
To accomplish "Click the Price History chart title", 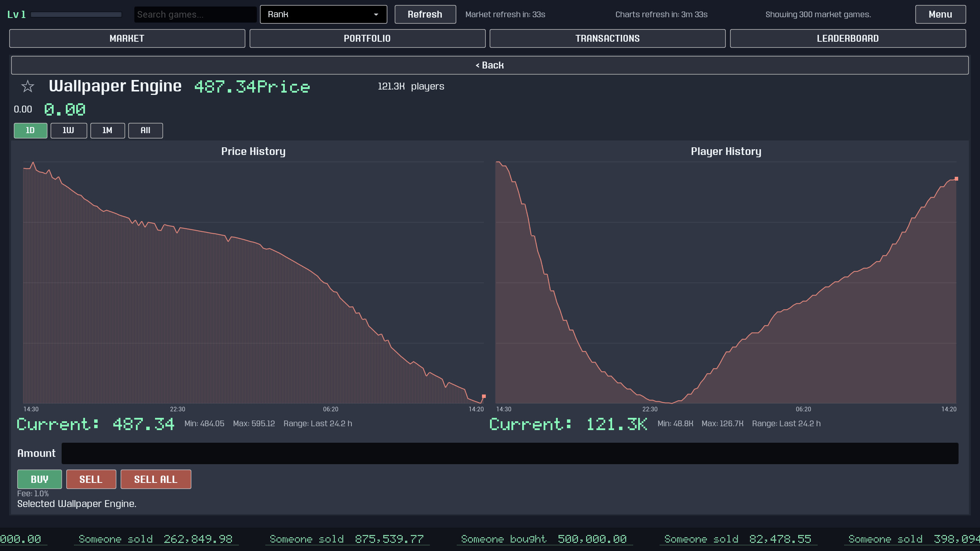I will pyautogui.click(x=253, y=152).
